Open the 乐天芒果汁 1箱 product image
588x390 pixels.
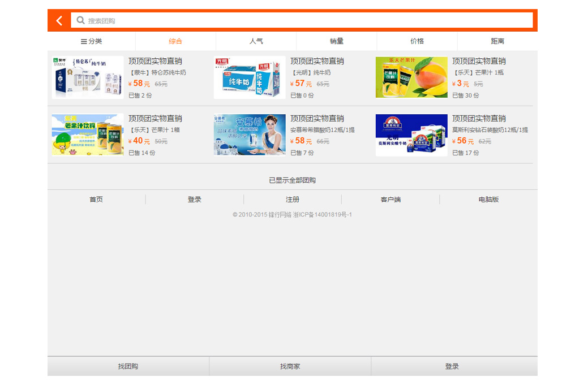88,135
